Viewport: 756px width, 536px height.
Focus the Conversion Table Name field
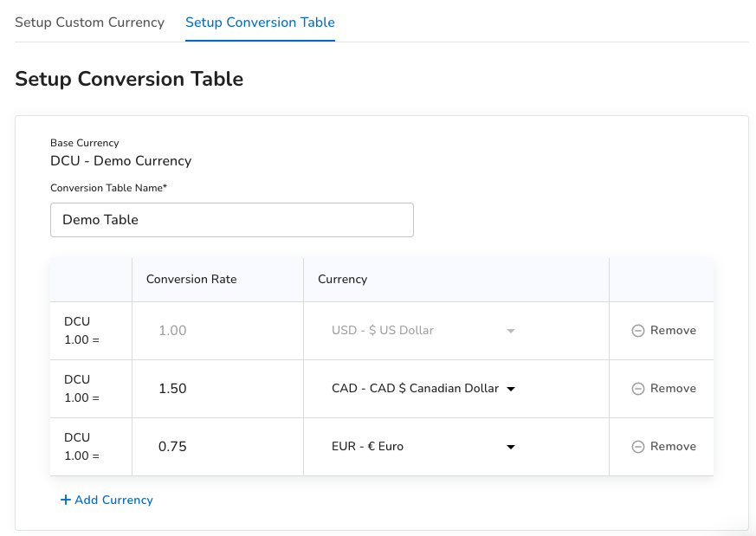(x=231, y=220)
